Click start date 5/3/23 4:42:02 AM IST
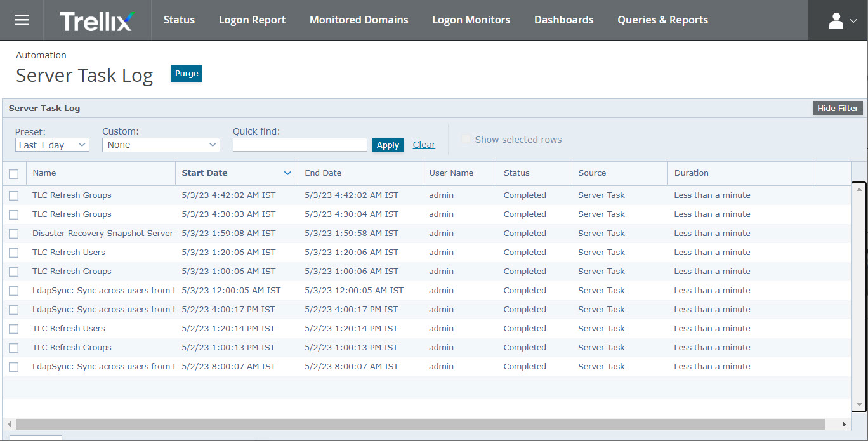The height and width of the screenshot is (441, 868). coord(228,195)
